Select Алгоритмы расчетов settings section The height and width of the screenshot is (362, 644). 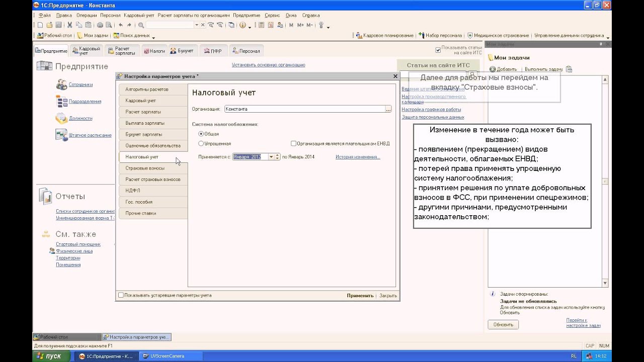(153, 89)
